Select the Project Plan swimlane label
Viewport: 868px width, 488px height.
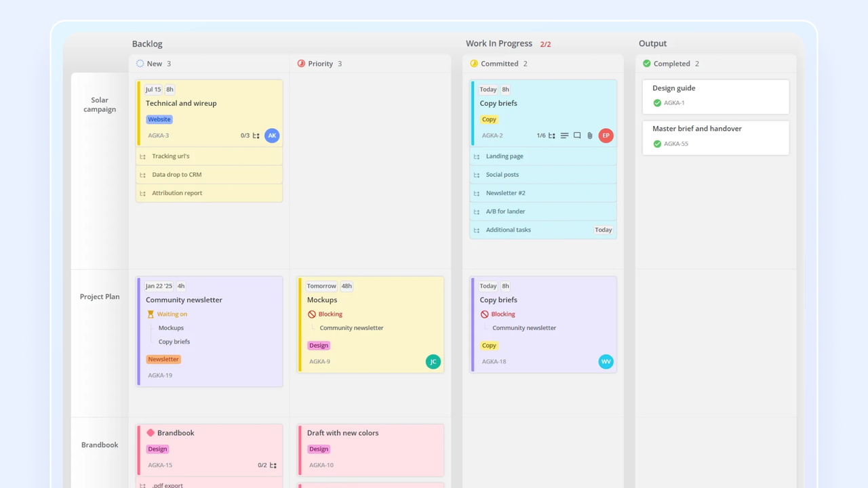(x=100, y=297)
